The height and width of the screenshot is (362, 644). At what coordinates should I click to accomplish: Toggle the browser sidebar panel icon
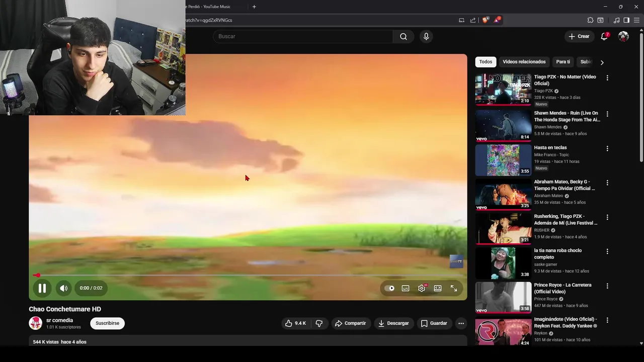pos(626,20)
